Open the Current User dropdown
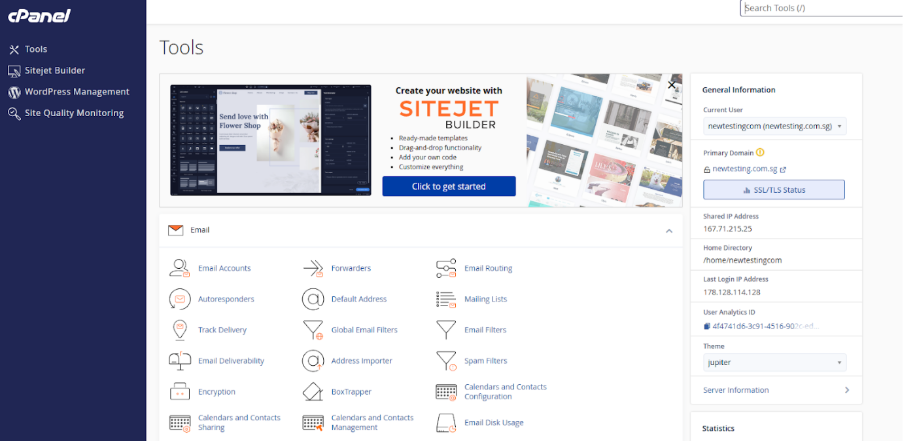Screen dimensions: 903x441 774,126
